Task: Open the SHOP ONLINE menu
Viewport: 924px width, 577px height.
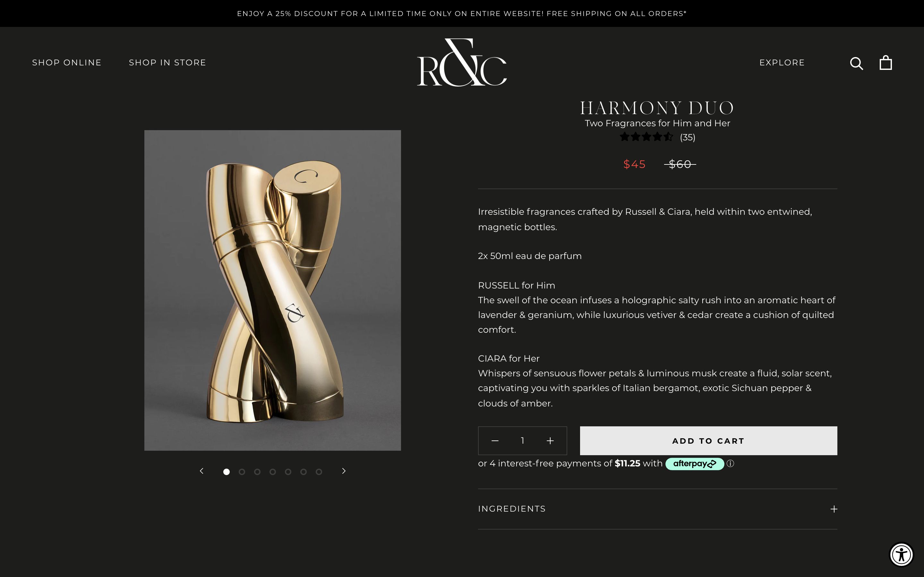Action: tap(66, 63)
